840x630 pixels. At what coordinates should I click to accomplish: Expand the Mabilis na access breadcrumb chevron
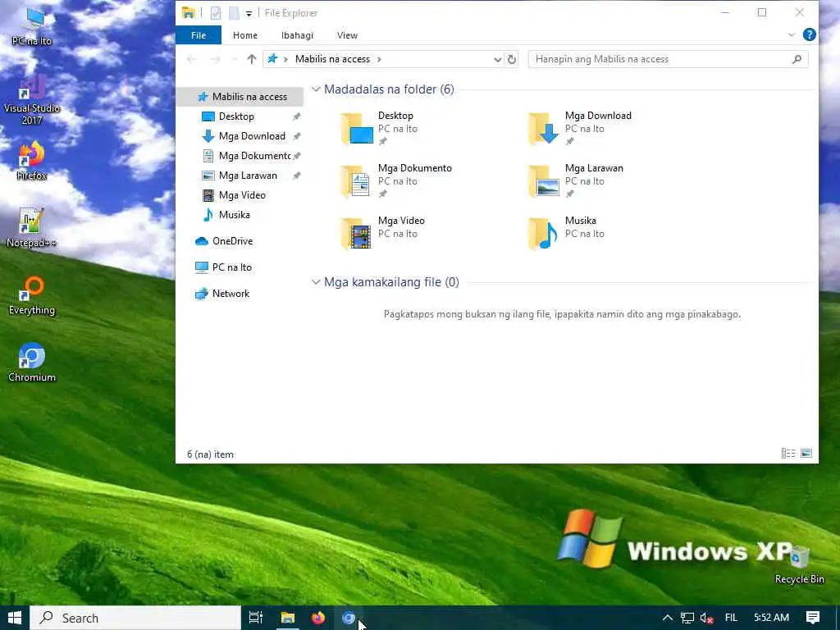click(x=379, y=59)
